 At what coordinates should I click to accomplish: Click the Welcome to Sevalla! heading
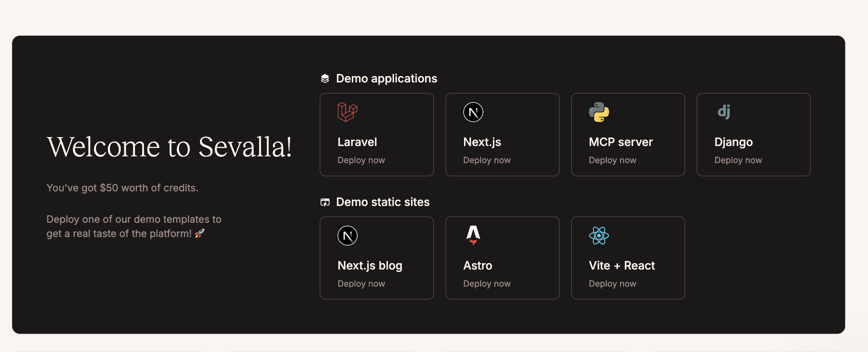(x=169, y=147)
